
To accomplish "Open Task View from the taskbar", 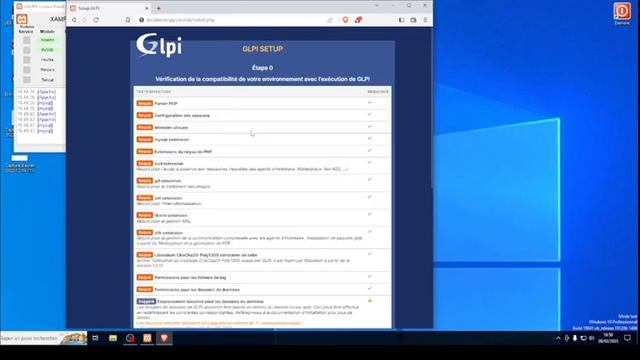I will point(96,338).
